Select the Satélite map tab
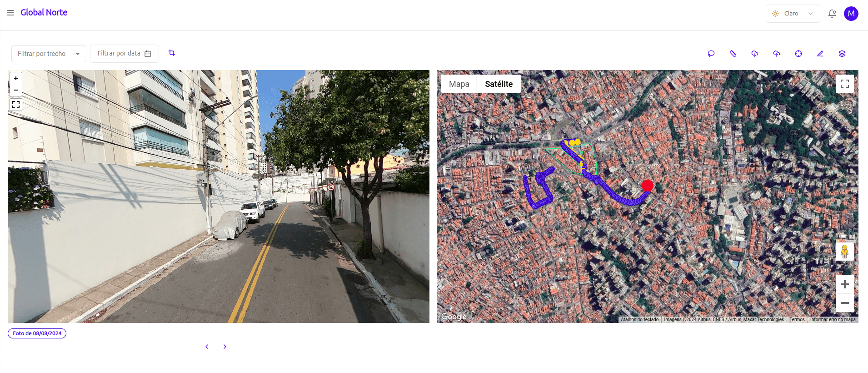Viewport: 868px width, 373px height. coord(499,84)
